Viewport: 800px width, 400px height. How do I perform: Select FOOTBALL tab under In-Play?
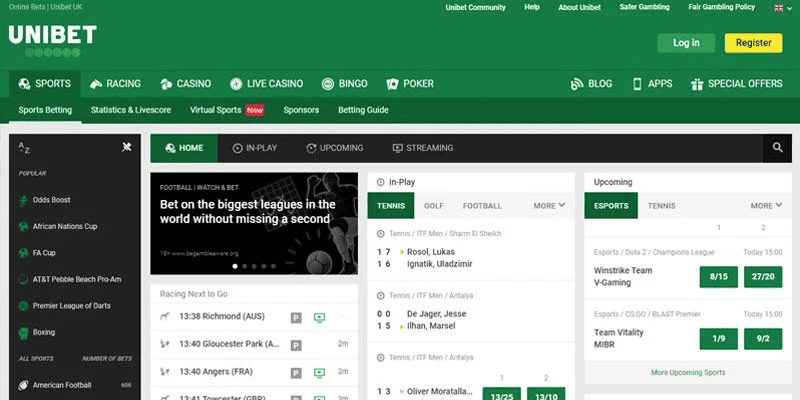pos(482,206)
